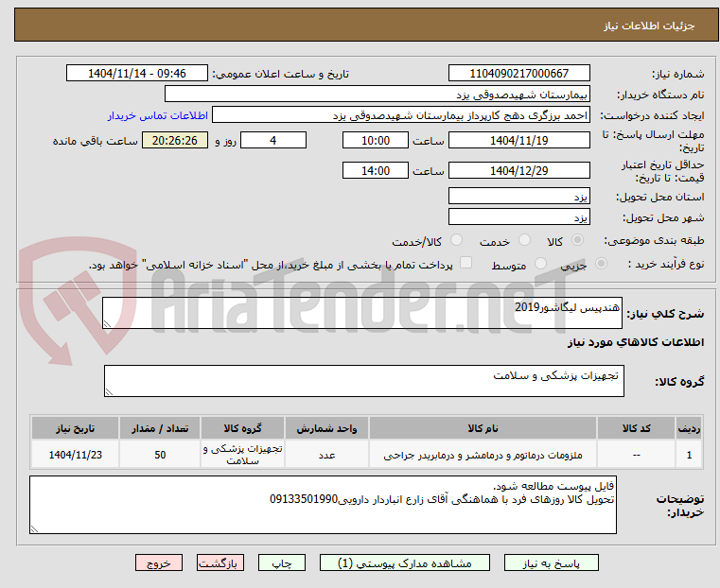This screenshot has height=588, width=720.
Task: Click the price validity date 1404/12/29
Action: click(x=518, y=170)
